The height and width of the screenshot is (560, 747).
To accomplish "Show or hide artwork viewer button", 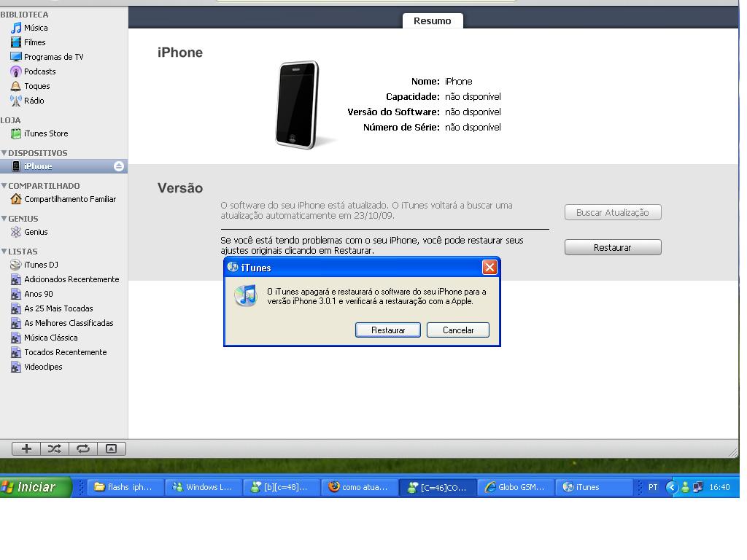I will coord(112,448).
